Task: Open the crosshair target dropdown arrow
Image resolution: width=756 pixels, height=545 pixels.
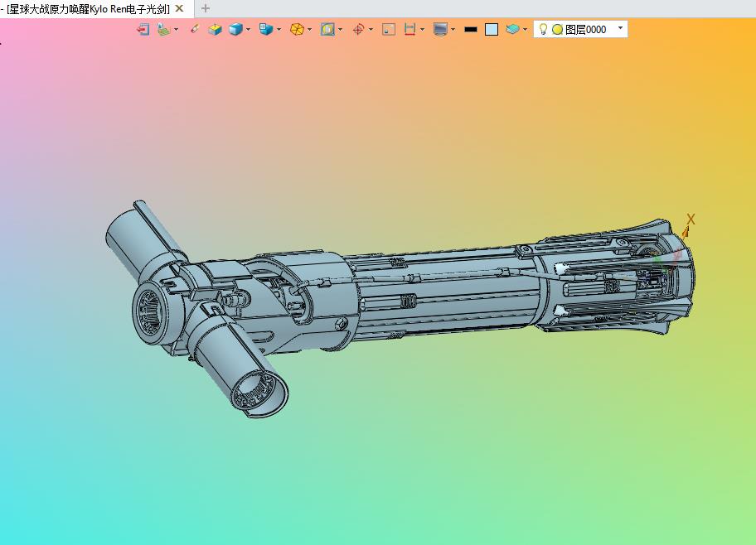Action: coord(371,29)
